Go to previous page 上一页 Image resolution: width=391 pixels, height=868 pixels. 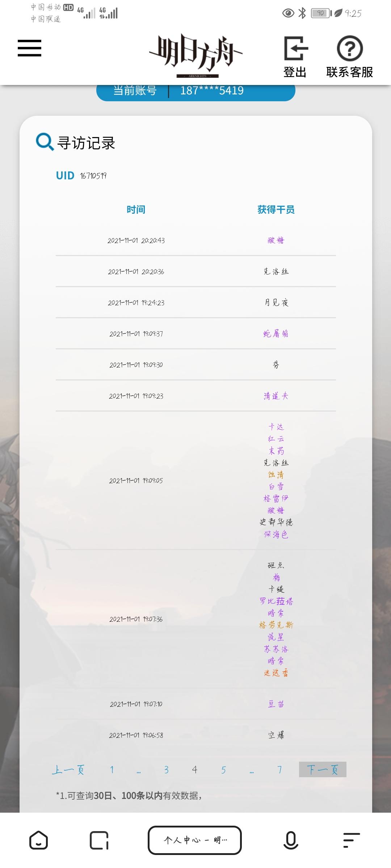point(68,769)
